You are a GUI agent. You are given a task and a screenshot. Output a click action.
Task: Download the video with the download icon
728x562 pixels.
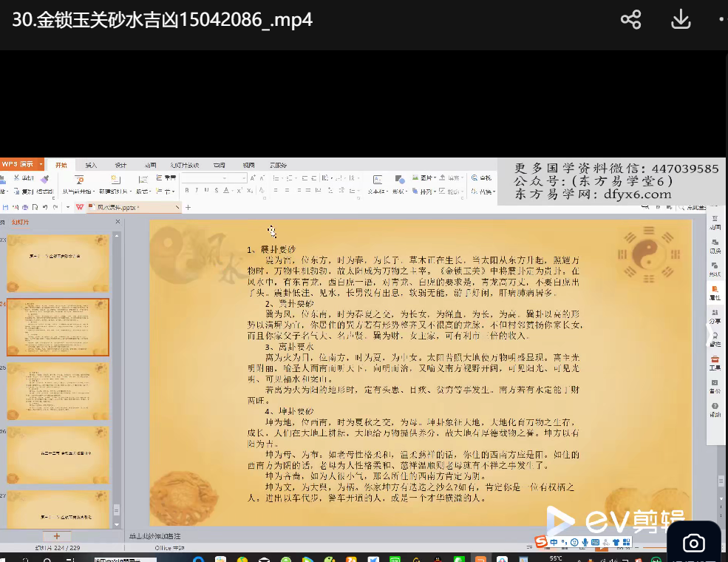680,20
